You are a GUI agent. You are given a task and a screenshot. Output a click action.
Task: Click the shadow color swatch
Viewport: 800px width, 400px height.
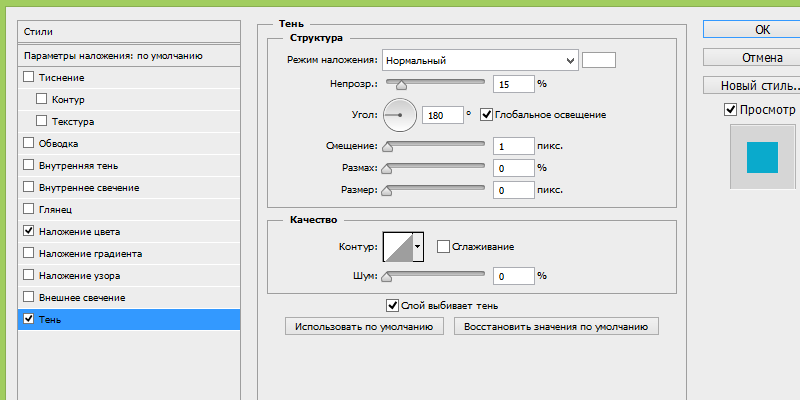pyautogui.click(x=599, y=61)
